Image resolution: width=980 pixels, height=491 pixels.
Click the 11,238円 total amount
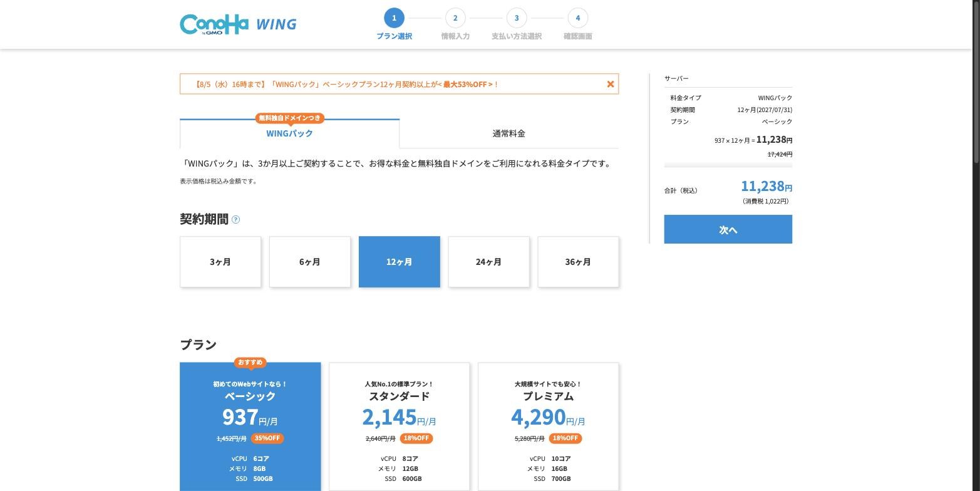pyautogui.click(x=766, y=186)
